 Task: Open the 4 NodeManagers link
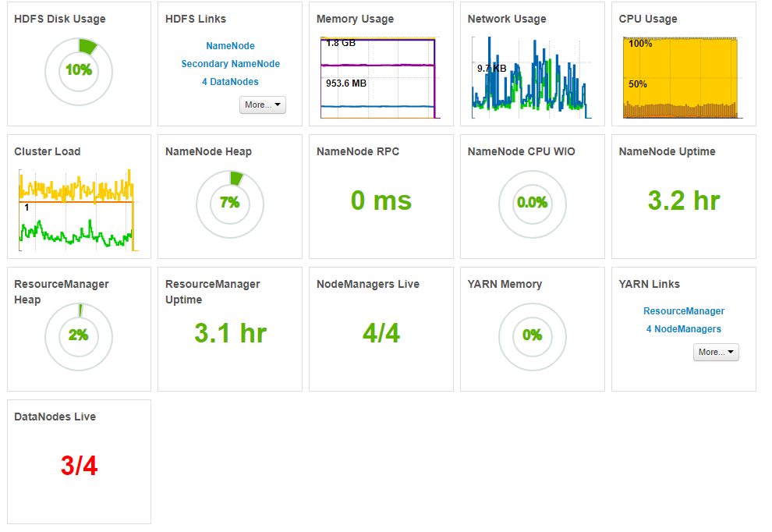683,329
